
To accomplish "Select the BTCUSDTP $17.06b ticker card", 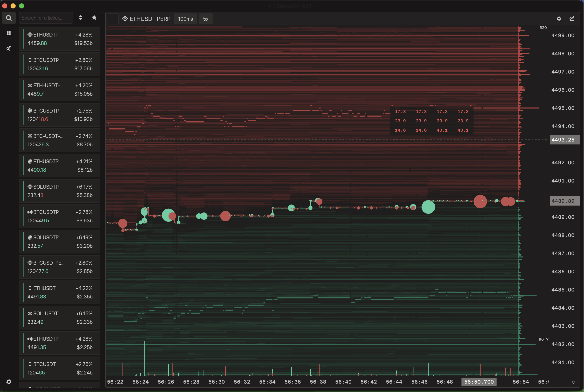I will [x=60, y=64].
